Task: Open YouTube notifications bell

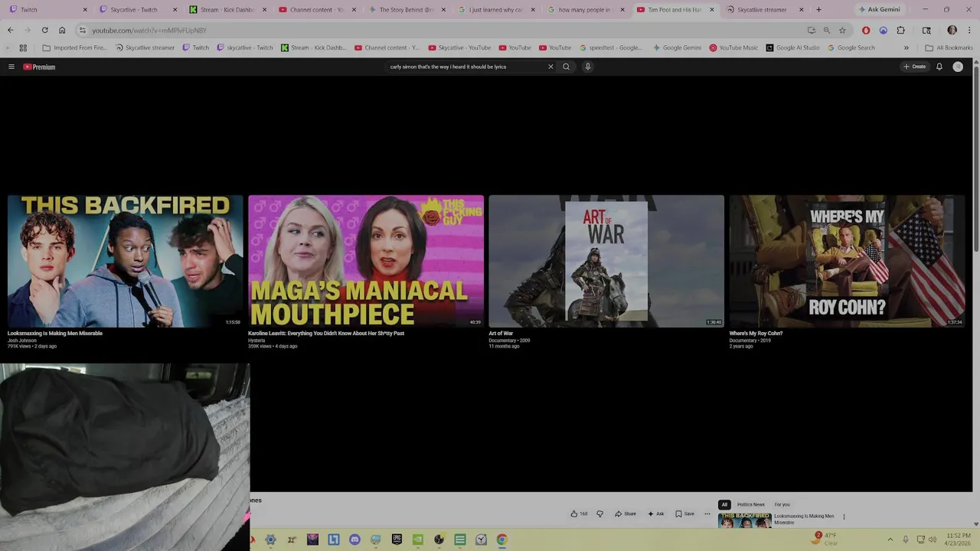Action: pyautogui.click(x=939, y=67)
